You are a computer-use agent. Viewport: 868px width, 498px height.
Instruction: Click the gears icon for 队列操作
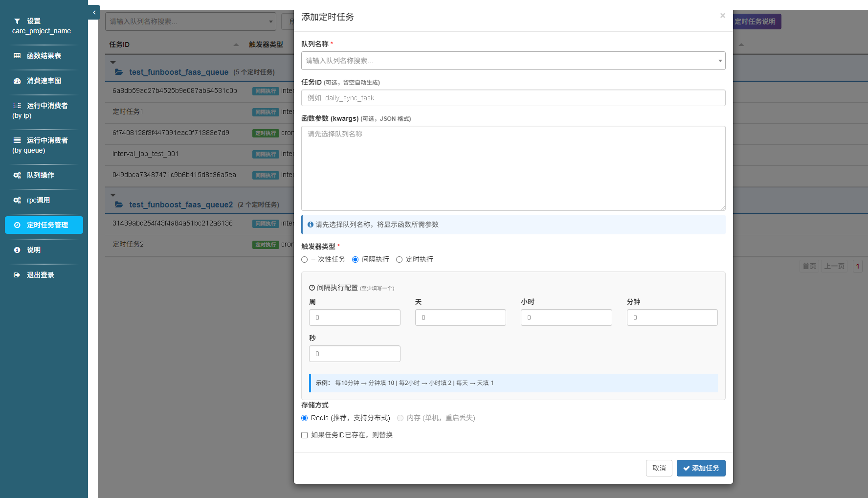click(x=17, y=175)
